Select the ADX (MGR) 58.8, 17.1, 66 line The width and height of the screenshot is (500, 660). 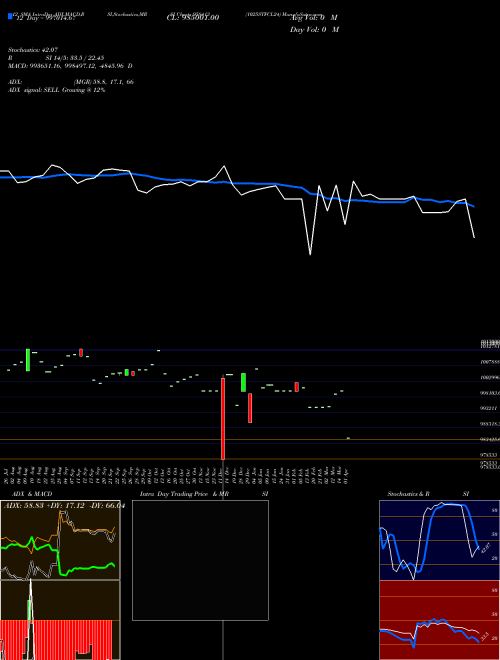point(71,82)
